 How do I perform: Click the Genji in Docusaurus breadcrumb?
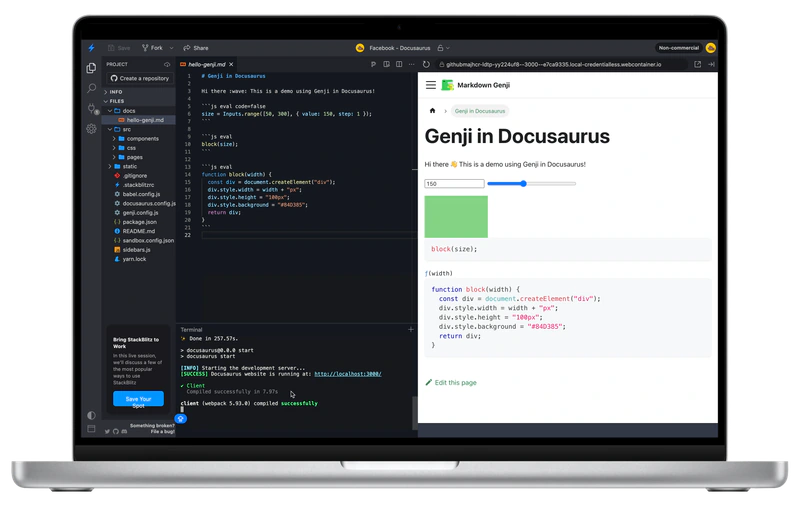tap(480, 111)
